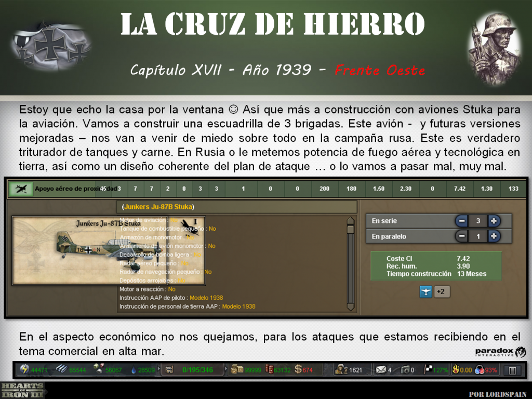This screenshot has width=532, height=399.
Task: Click the diplomats envelope icon
Action: point(381,370)
